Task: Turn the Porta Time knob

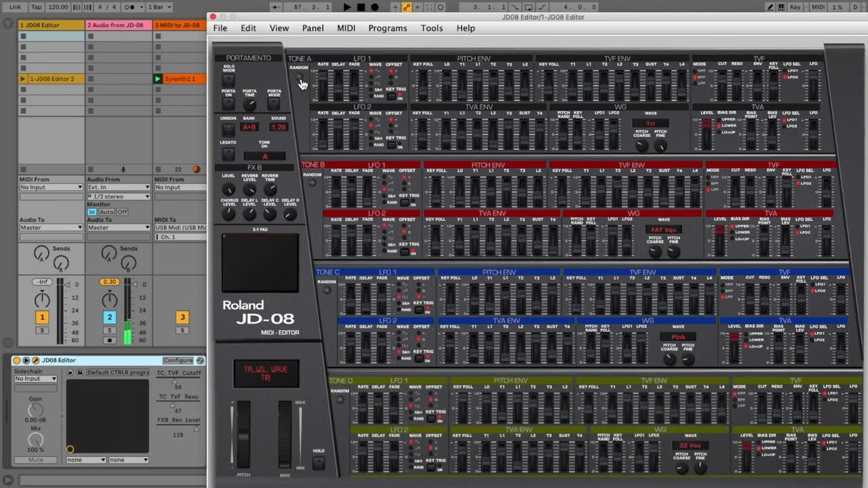Action: [250, 104]
